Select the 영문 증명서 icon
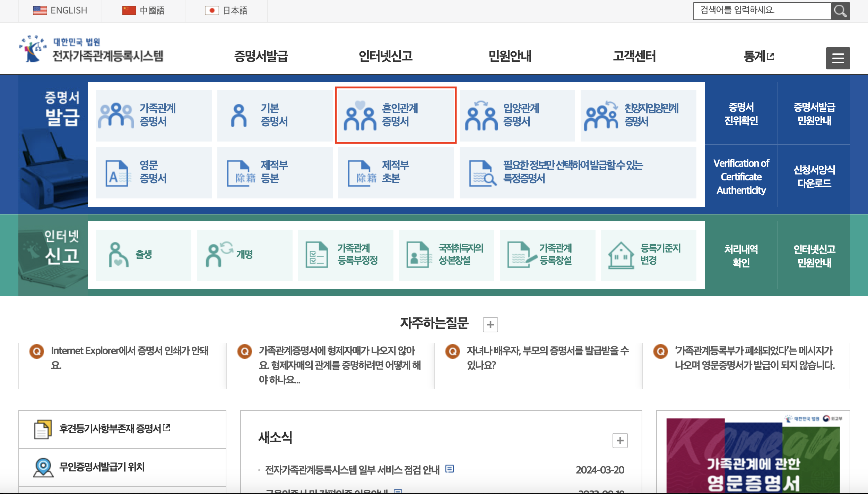Image resolution: width=868 pixels, height=494 pixels. pos(154,172)
